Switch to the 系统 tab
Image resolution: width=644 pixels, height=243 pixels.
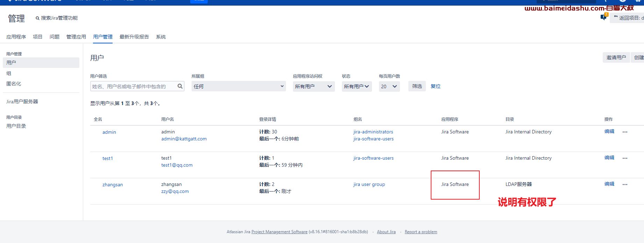[161, 37]
